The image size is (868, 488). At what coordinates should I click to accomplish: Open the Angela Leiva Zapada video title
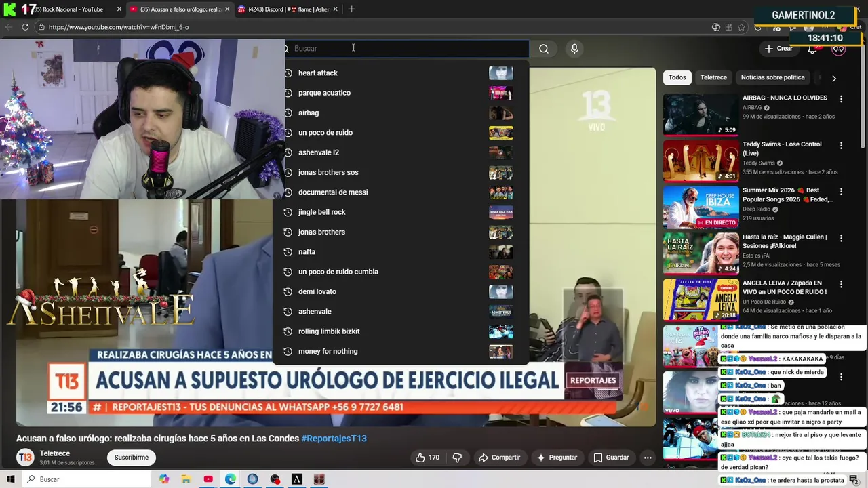click(785, 287)
